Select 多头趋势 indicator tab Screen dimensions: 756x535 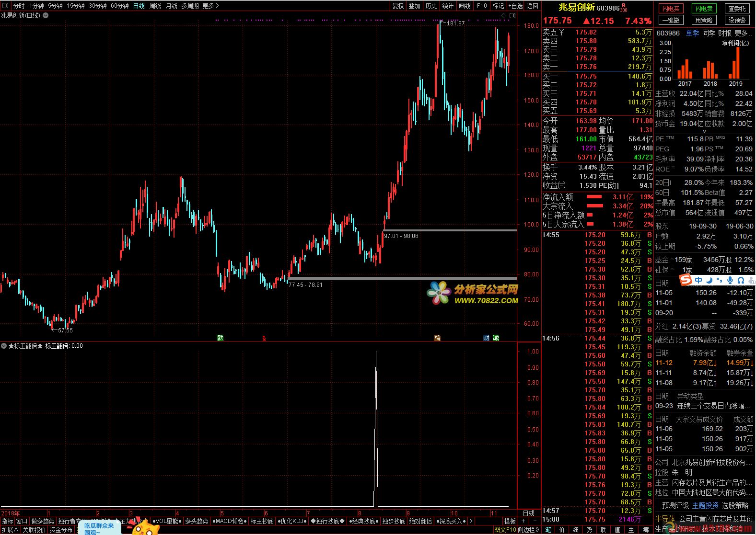click(197, 521)
